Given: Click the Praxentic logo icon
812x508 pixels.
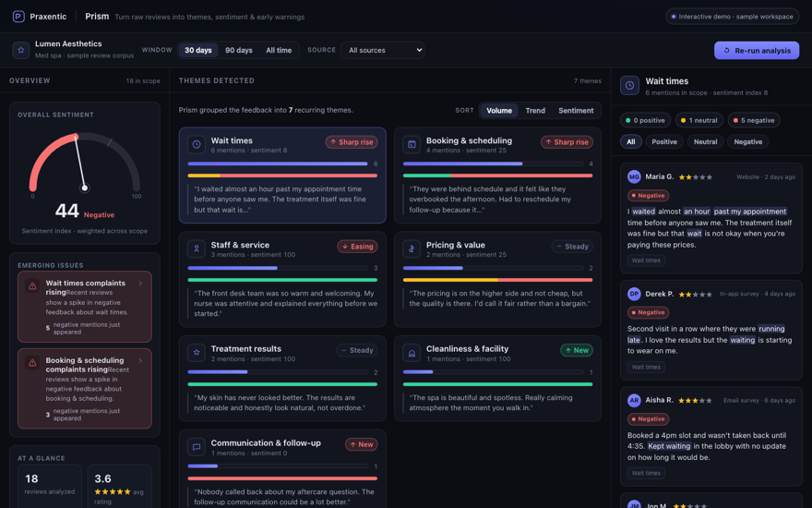Looking at the screenshot, I should [x=18, y=17].
